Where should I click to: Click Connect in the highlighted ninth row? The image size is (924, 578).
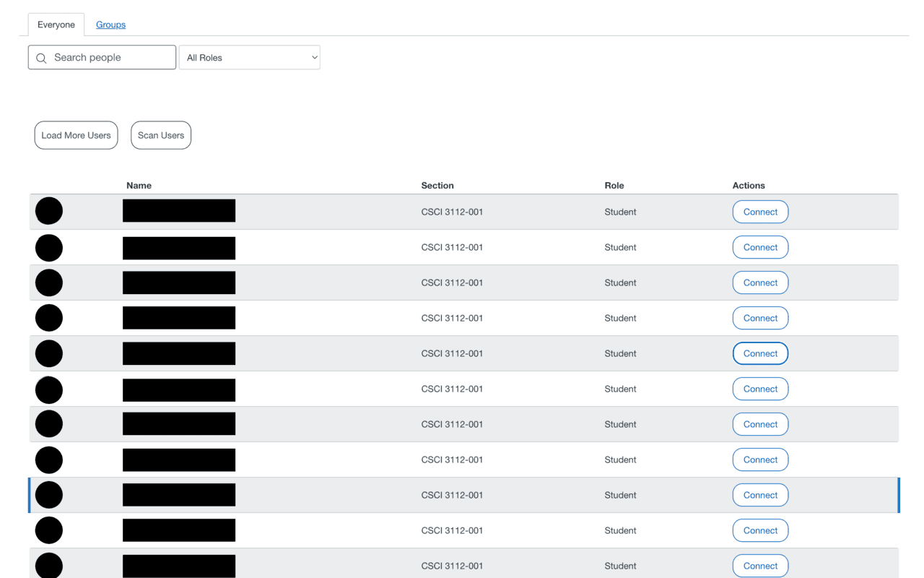[760, 495]
